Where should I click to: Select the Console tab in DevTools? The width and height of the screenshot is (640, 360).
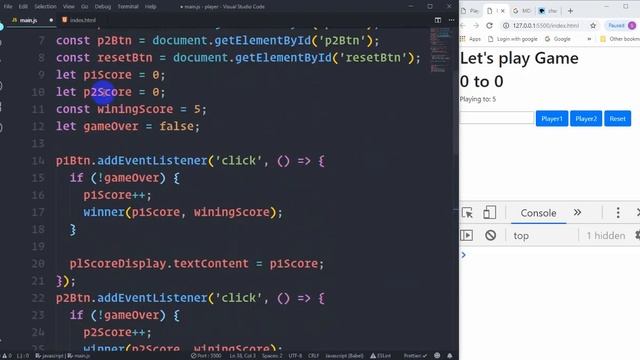(x=538, y=213)
